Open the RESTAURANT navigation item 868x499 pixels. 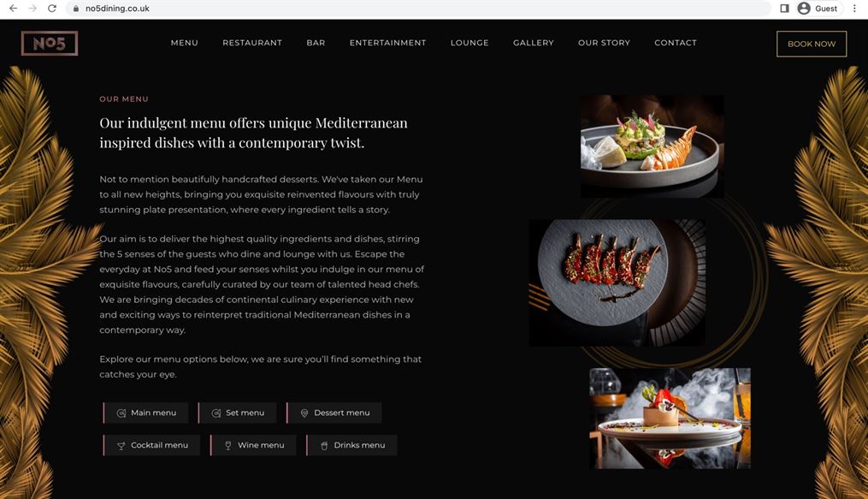coord(252,43)
